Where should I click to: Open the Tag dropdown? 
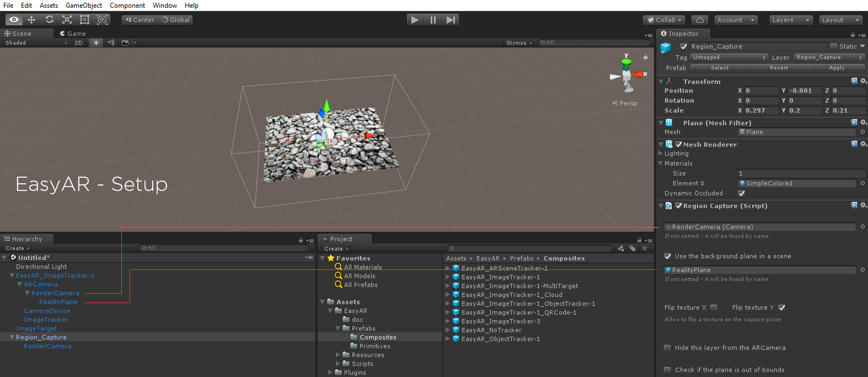(729, 57)
